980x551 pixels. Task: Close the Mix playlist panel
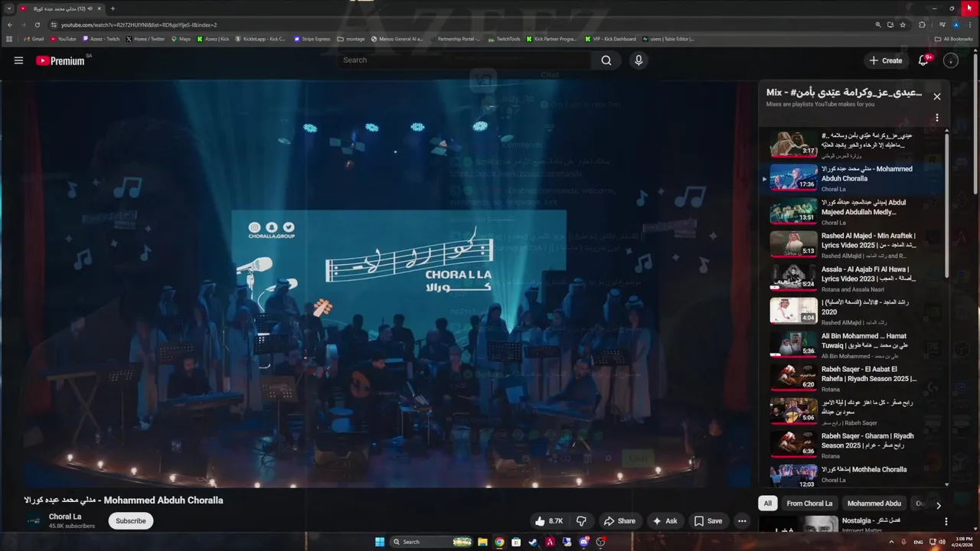point(936,96)
